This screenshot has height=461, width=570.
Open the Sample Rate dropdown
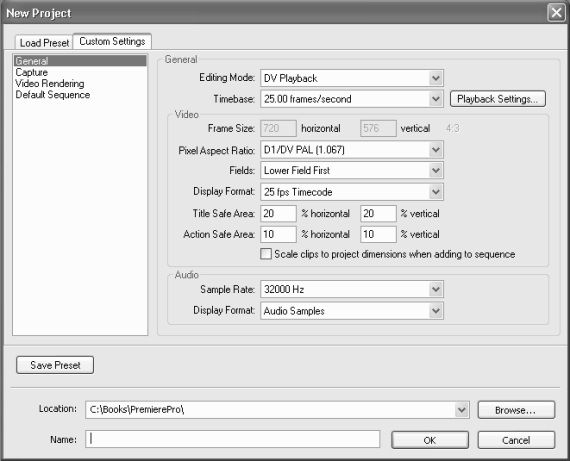[x=352, y=289]
